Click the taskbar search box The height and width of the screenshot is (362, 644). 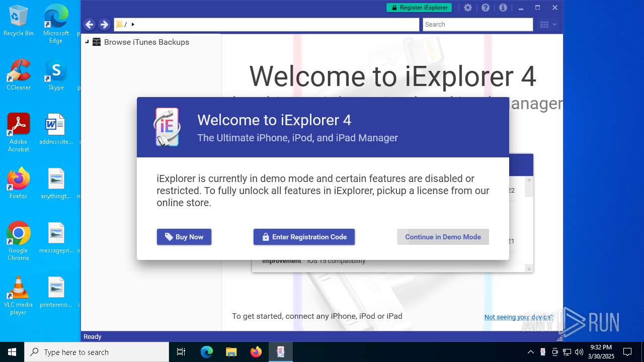[97, 352]
